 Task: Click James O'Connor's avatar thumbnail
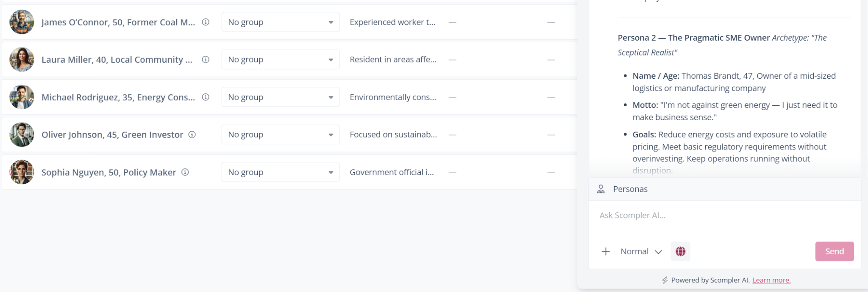pos(22,22)
